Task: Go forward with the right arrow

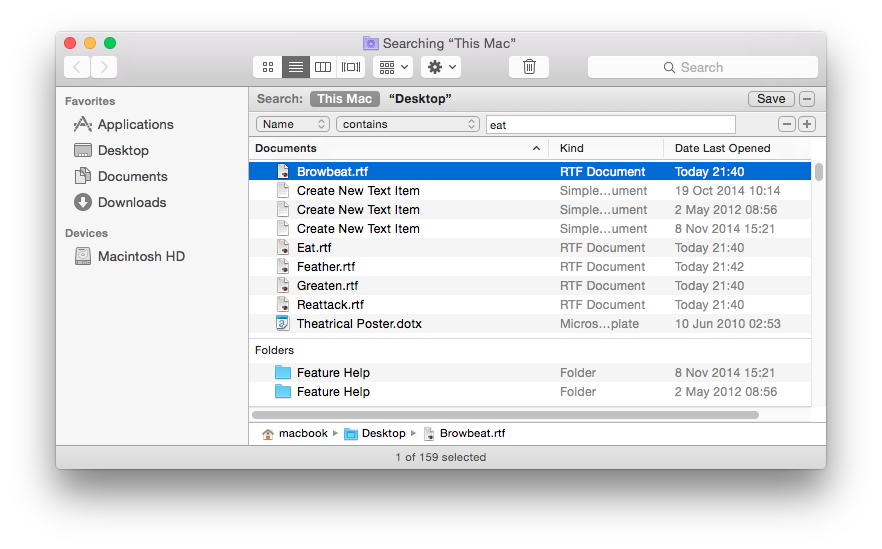Action: coord(104,67)
